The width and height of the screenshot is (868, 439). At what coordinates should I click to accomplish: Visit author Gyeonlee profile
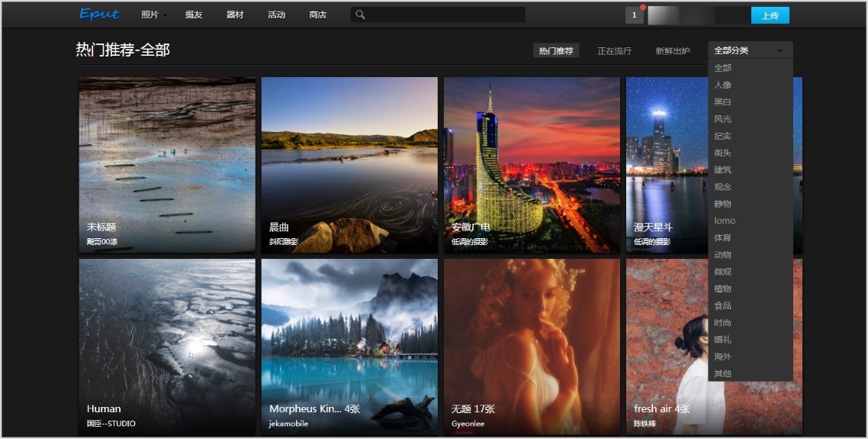(x=468, y=424)
